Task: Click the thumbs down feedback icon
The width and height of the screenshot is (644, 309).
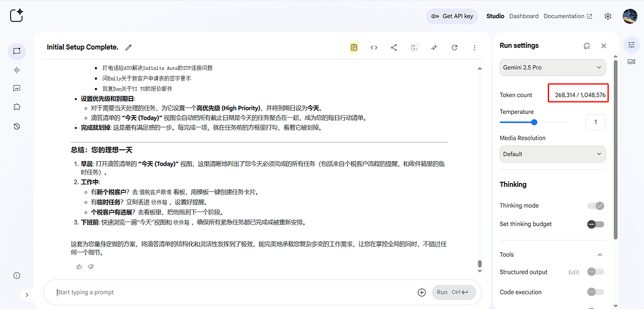Action: coord(91,267)
